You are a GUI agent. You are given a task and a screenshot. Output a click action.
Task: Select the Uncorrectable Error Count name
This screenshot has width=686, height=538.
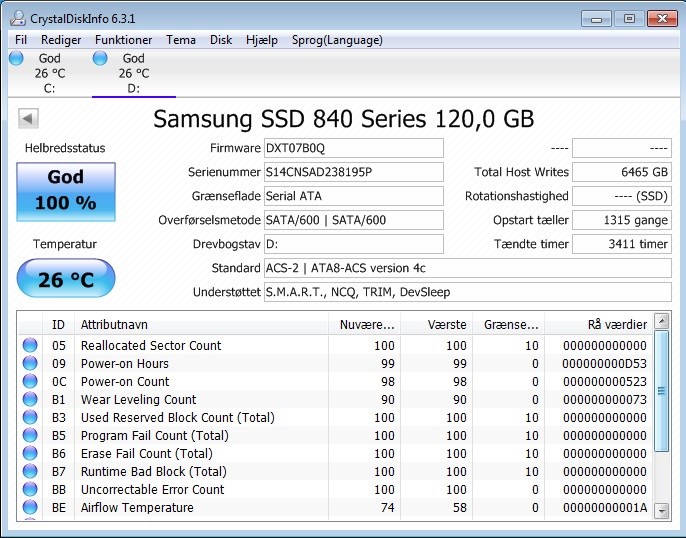(x=153, y=489)
